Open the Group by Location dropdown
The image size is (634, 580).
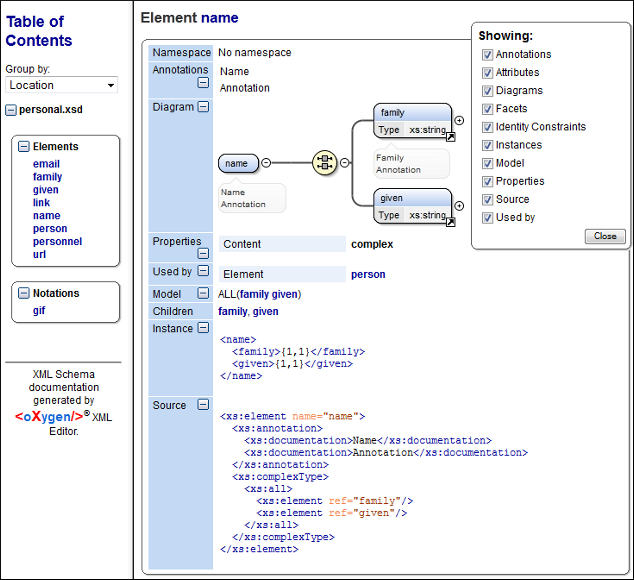click(x=62, y=86)
